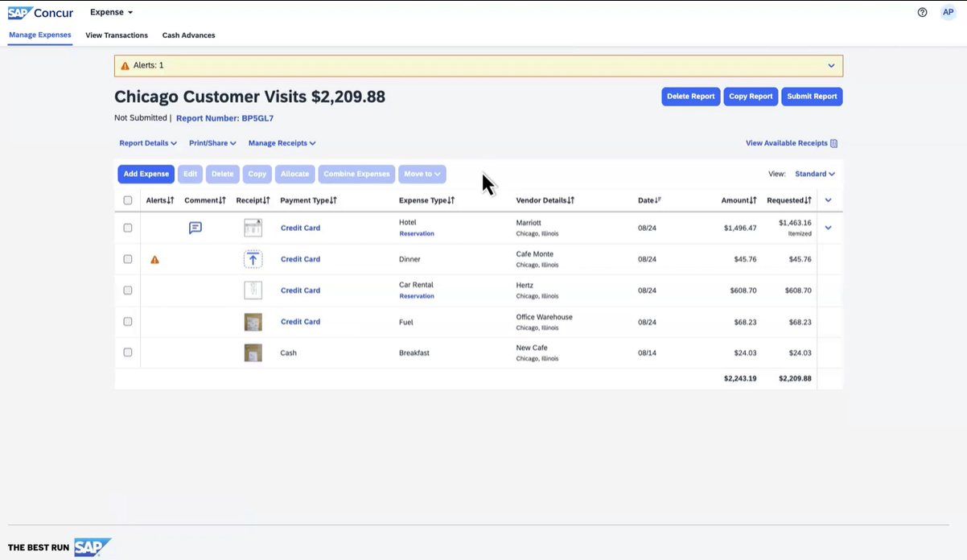Sort by Vendor Details column
This screenshot has height=560, width=967.
coord(545,200)
